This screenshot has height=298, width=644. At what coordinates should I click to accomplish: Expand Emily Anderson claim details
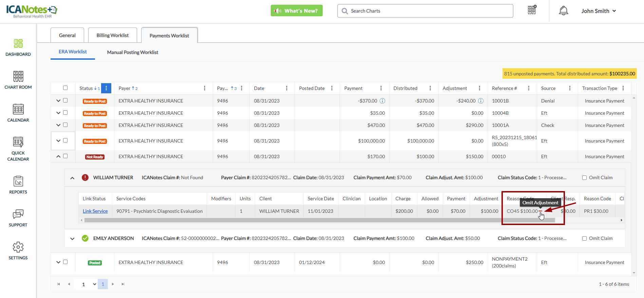72,239
